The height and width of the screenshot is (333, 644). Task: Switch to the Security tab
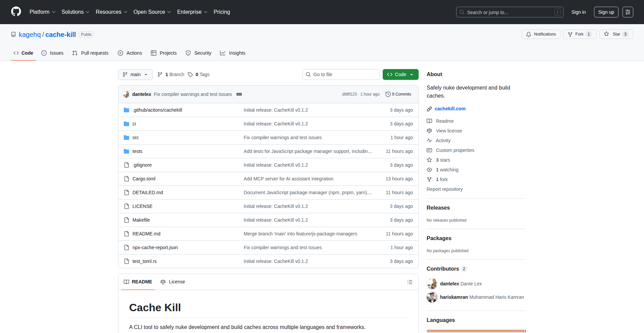(199, 53)
